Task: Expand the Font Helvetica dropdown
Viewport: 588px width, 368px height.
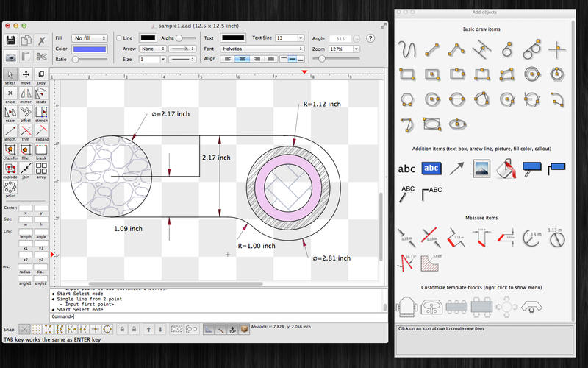Action: (264, 48)
